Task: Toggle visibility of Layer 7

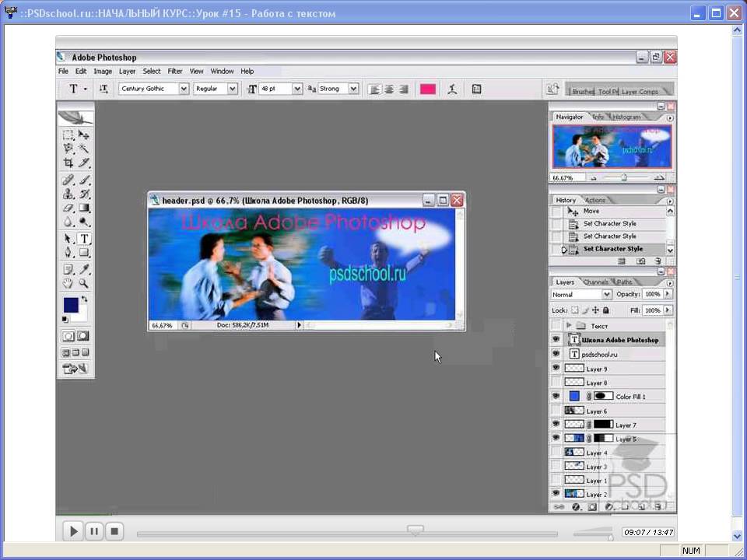Action: [556, 425]
